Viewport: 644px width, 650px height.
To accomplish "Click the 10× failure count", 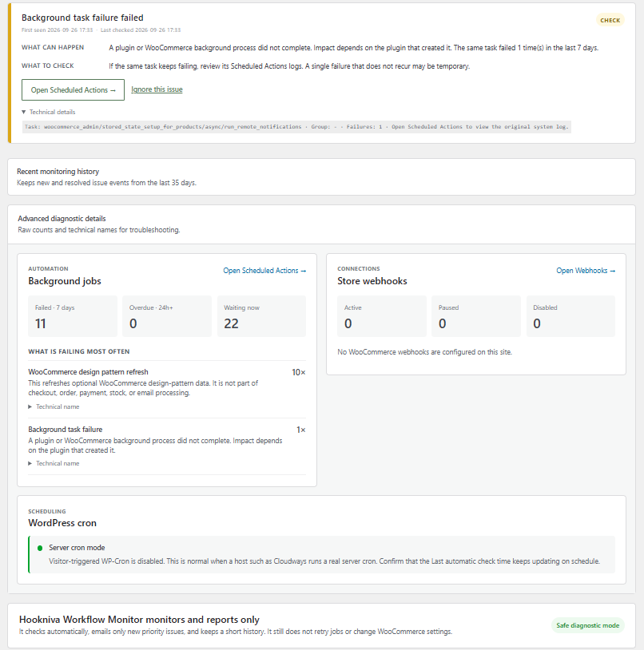I will [299, 372].
